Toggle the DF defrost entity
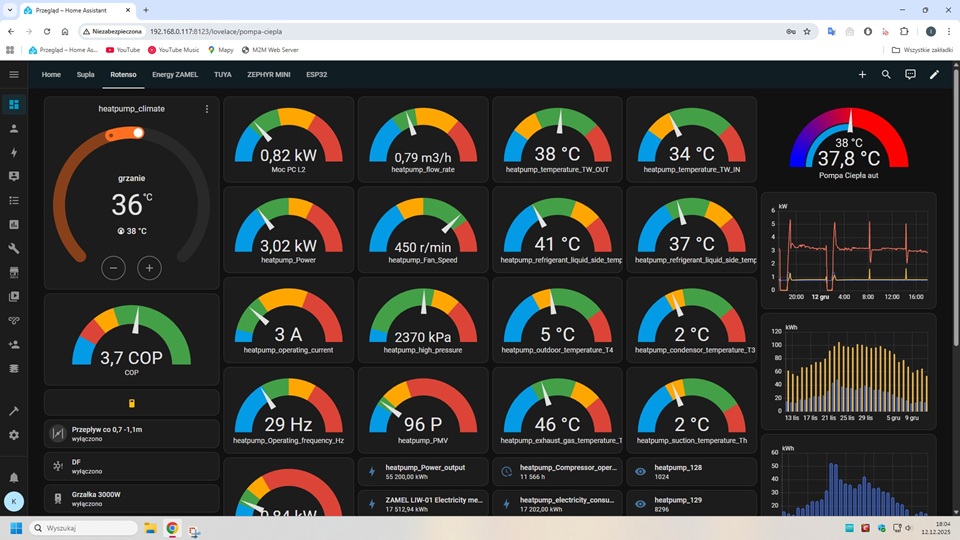Image resolution: width=960 pixels, height=540 pixels. 131,466
